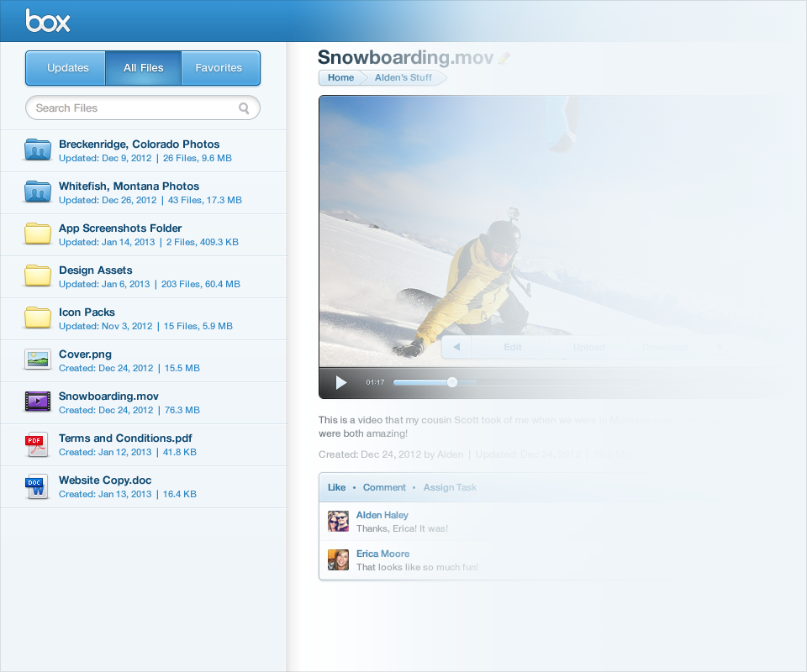Navigate to Alden's Stuff breadcrumb
This screenshot has width=807, height=672.
(403, 78)
